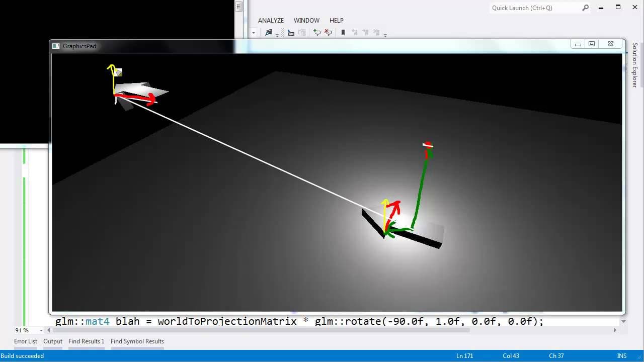Image resolution: width=644 pixels, height=362 pixels.
Task: Restore the GraphicsPad window size
Action: (592, 44)
